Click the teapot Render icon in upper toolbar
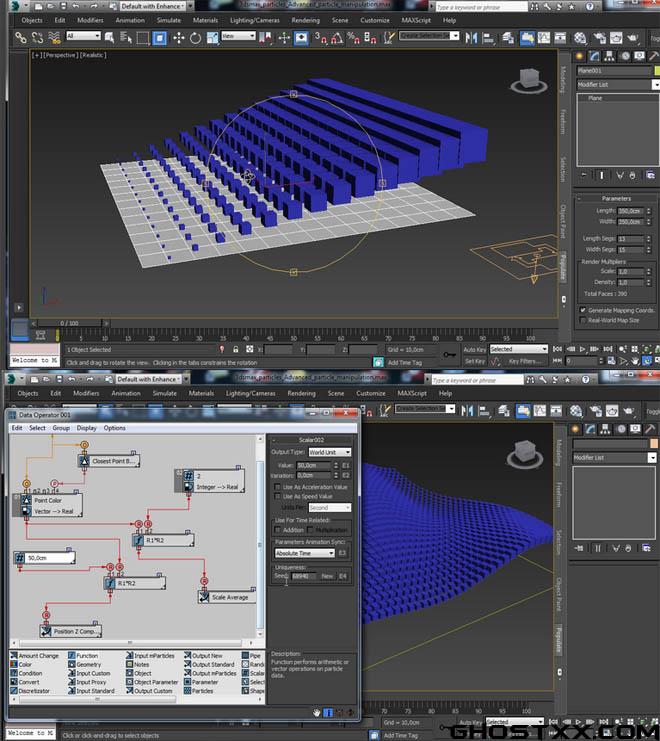The image size is (660, 741). [x=633, y=38]
